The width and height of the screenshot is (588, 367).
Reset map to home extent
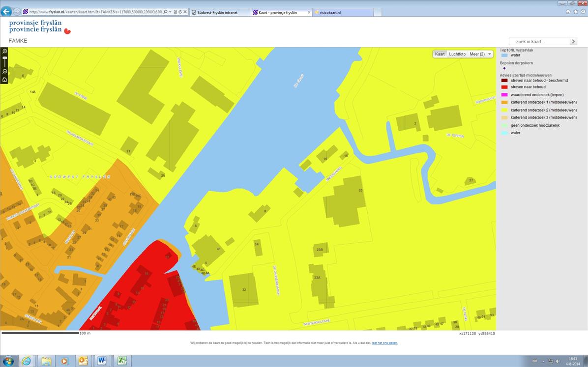tap(4, 80)
